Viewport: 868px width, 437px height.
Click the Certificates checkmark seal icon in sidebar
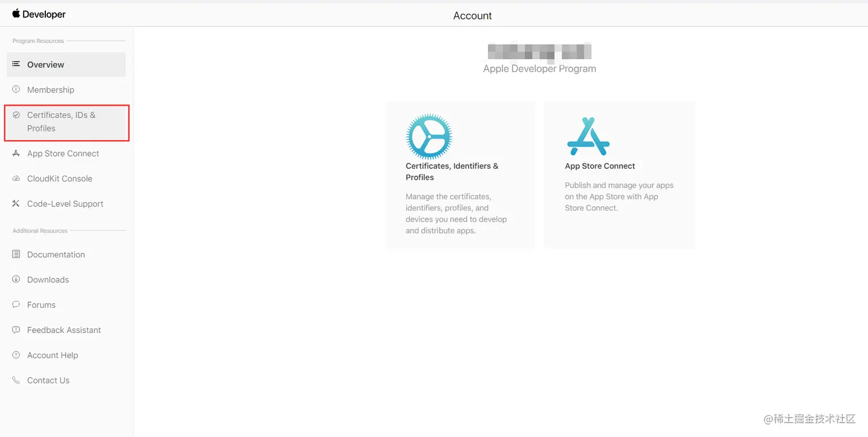16,115
